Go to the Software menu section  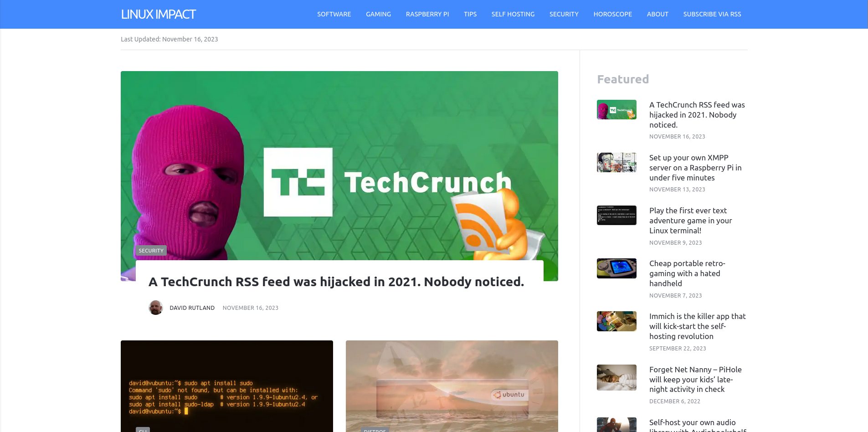(334, 14)
